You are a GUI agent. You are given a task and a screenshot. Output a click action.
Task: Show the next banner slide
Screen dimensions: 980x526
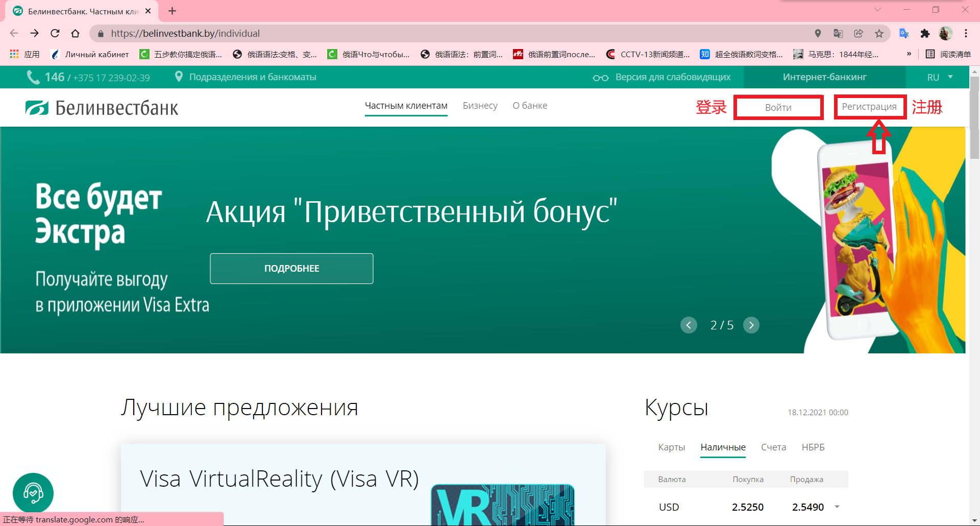pyautogui.click(x=751, y=325)
